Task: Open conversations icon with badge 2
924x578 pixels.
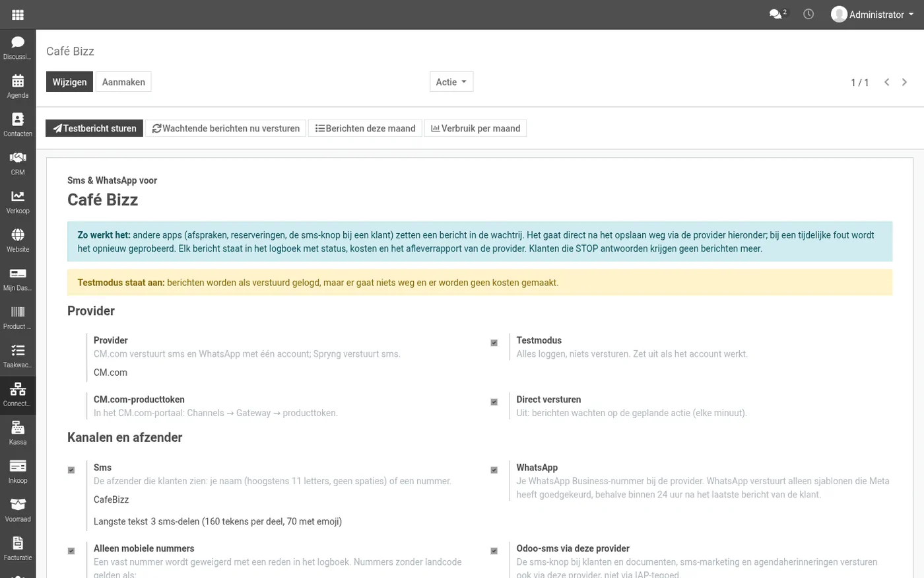Action: coord(778,14)
